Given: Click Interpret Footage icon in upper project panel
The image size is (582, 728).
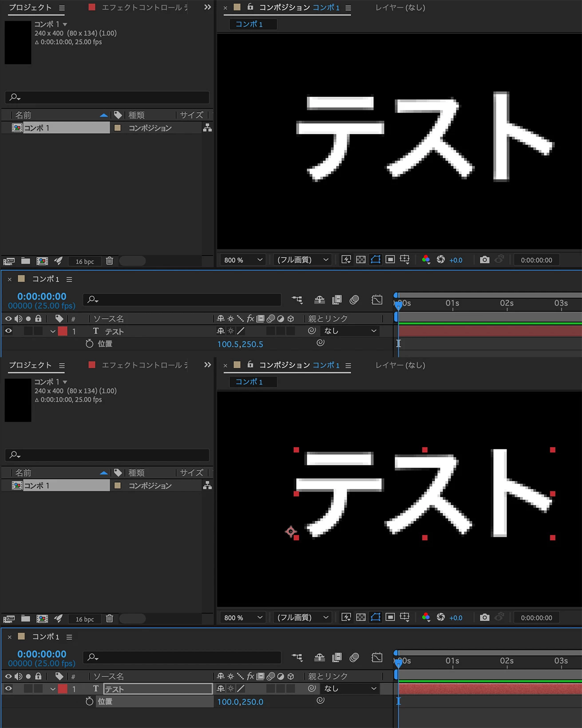Looking at the screenshot, I should tap(9, 261).
